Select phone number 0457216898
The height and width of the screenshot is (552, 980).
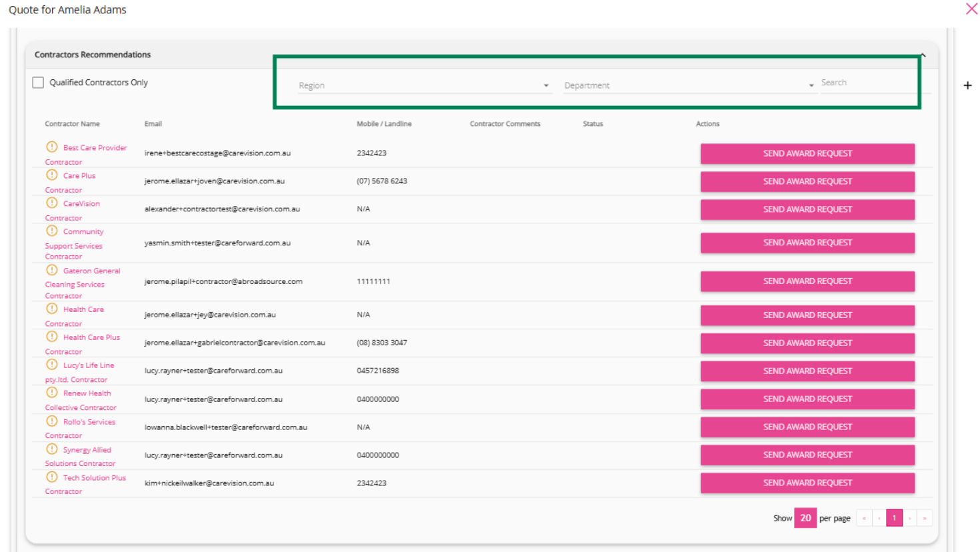pyautogui.click(x=378, y=371)
